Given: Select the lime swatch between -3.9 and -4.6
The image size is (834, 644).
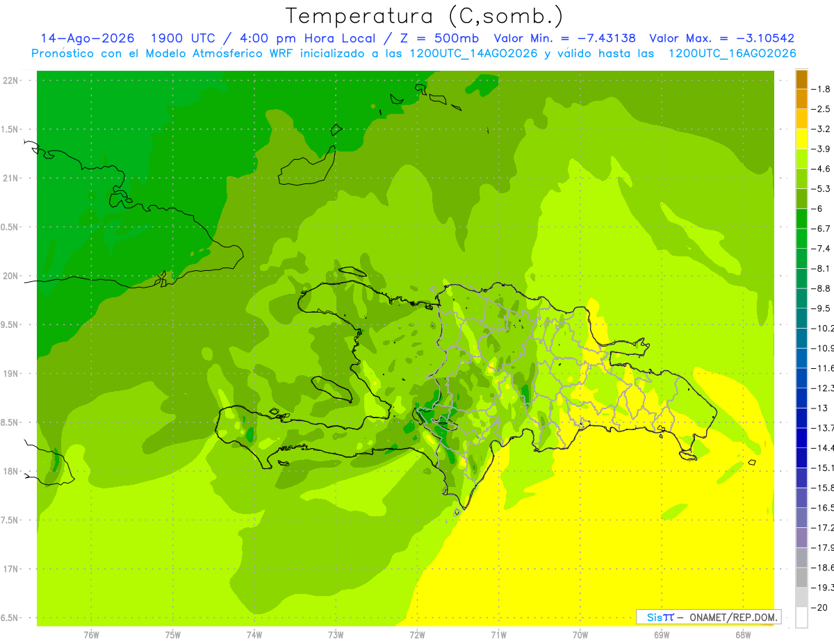Looking at the screenshot, I should pos(801,158).
